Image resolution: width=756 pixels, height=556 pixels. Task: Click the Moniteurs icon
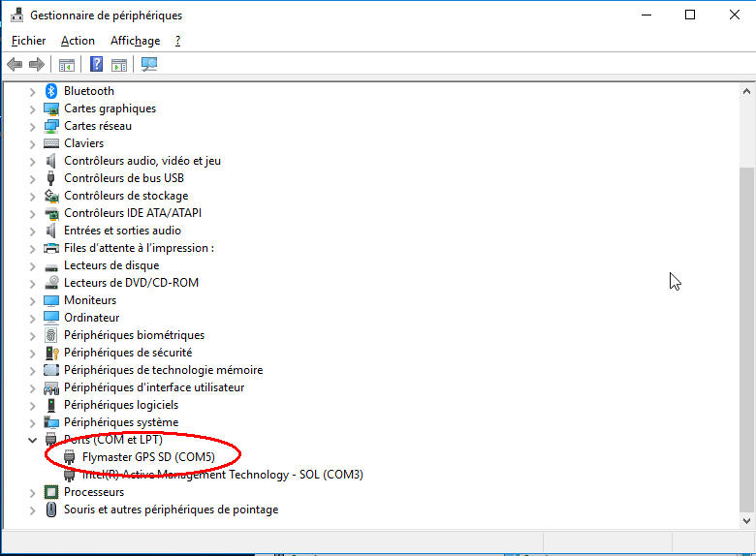[51, 300]
